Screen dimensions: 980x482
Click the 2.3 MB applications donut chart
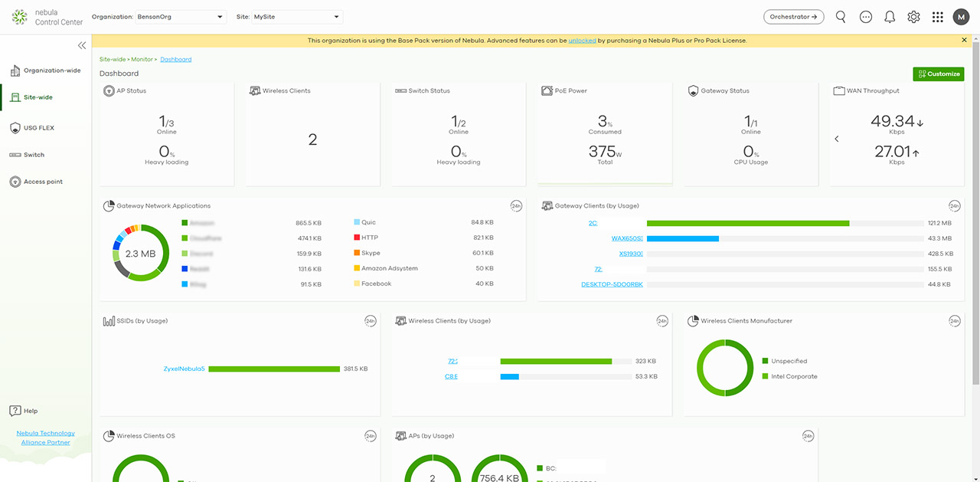140,253
